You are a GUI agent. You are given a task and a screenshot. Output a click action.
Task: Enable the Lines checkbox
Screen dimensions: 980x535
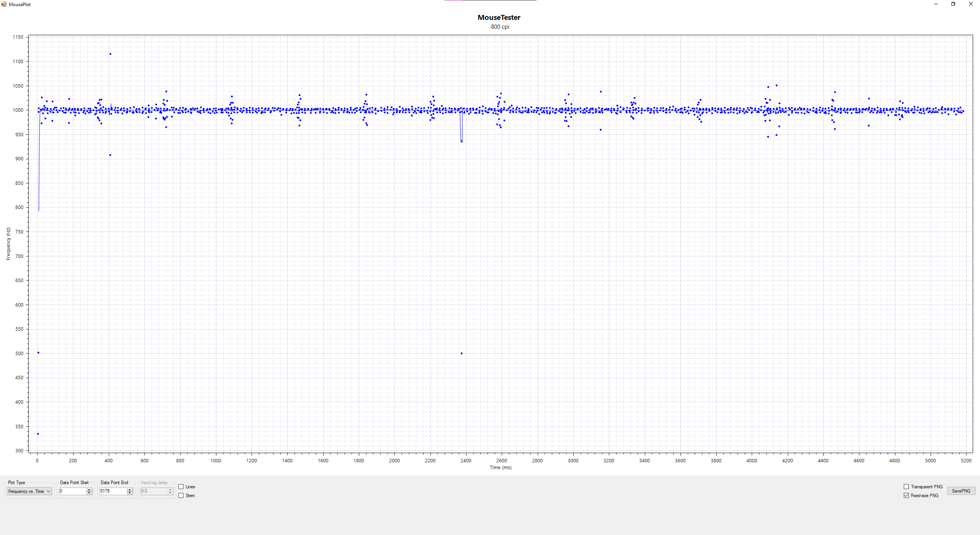[181, 487]
